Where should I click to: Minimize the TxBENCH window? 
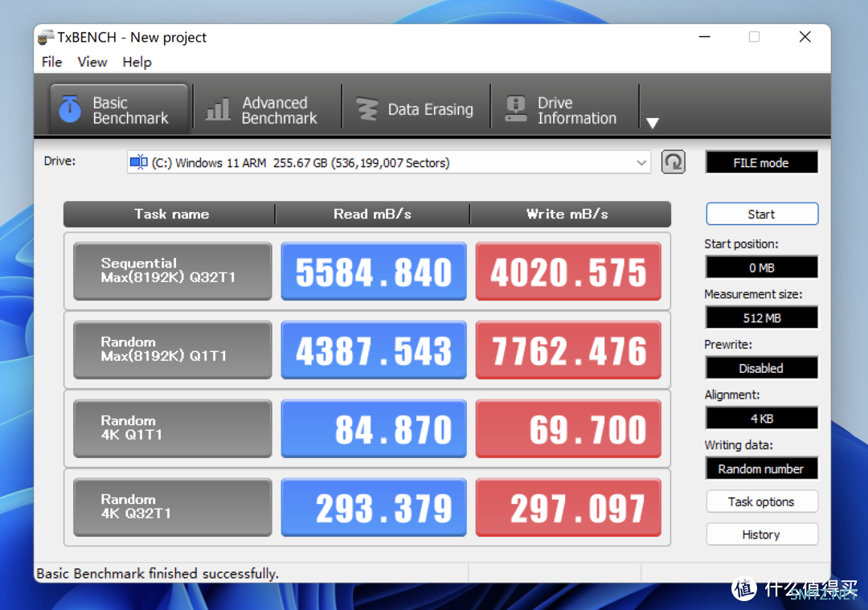705,37
